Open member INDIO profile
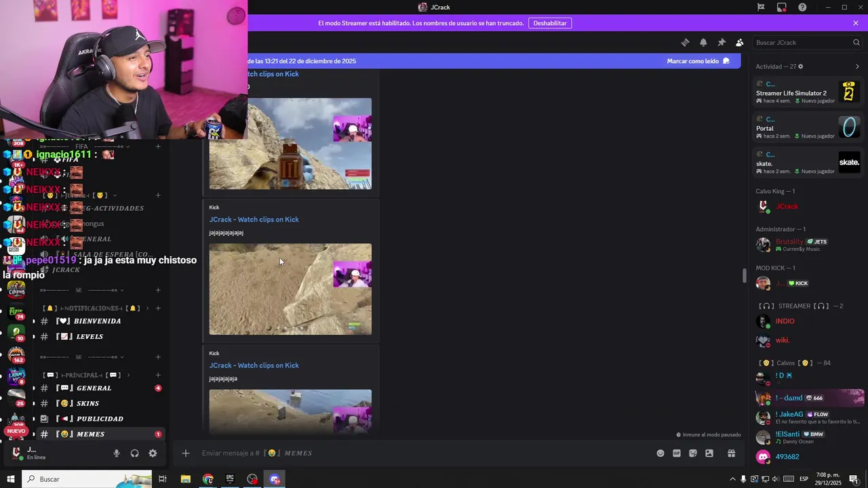The image size is (868, 488). pos(808,321)
